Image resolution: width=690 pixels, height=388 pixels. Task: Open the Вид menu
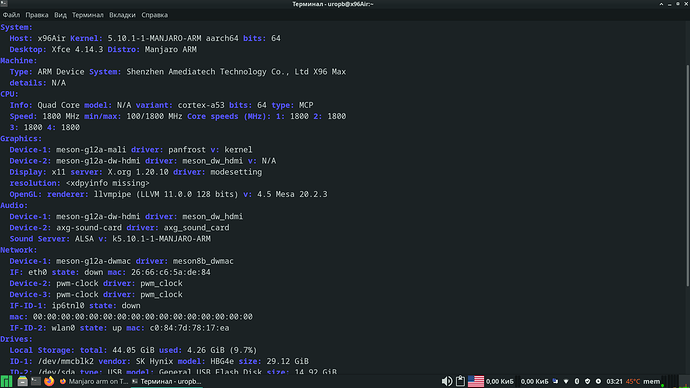(x=60, y=15)
